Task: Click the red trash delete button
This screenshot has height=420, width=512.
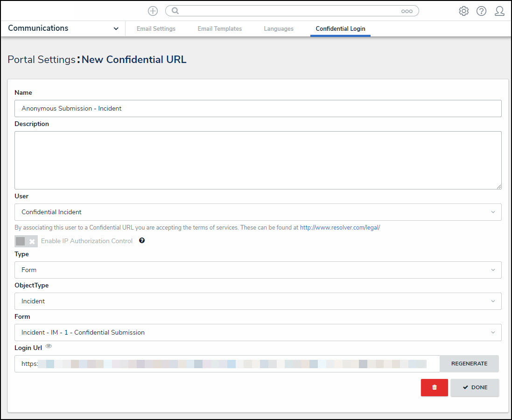Action: click(x=434, y=387)
